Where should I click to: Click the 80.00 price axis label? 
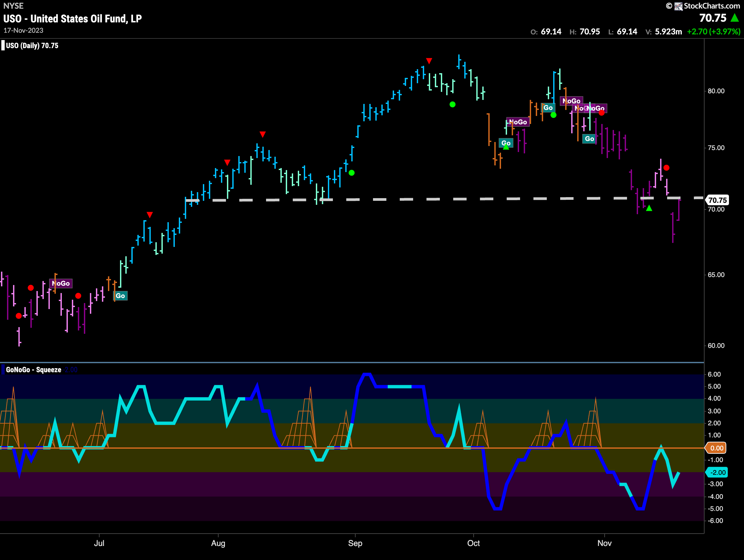coord(716,91)
